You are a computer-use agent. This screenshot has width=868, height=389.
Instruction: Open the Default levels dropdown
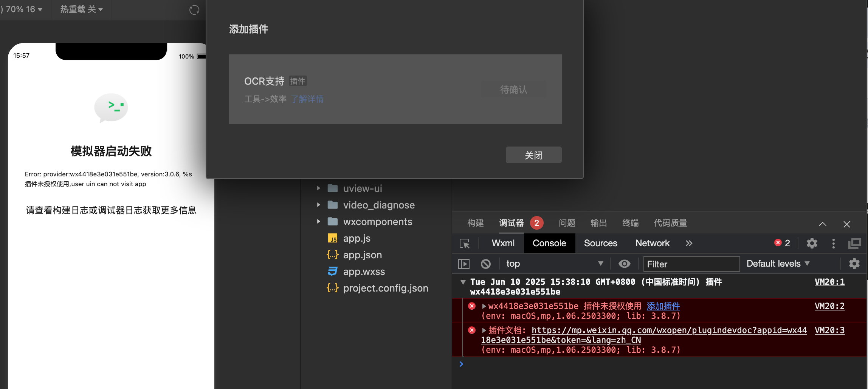tap(778, 264)
